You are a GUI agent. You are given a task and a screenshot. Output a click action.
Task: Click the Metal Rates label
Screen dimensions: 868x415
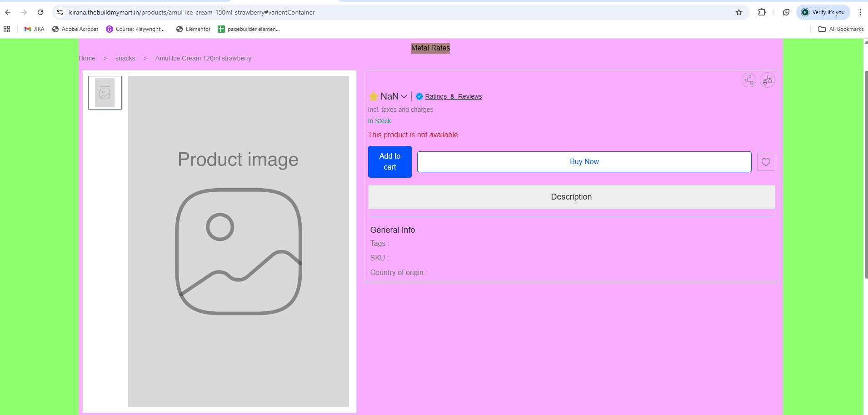pos(430,48)
